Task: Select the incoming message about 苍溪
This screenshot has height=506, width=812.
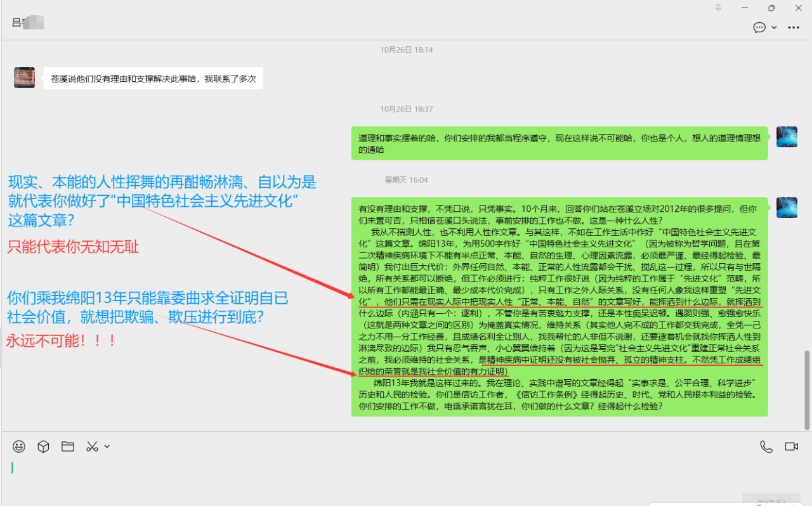Action: [154, 77]
